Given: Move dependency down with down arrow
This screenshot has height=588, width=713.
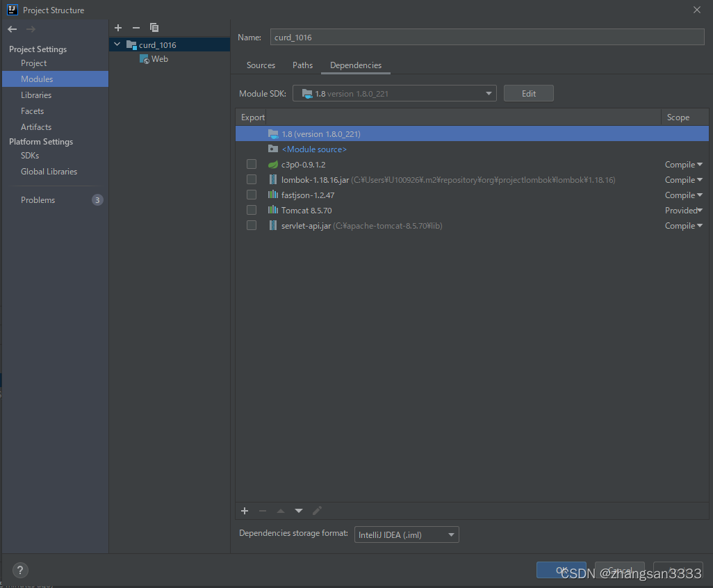Looking at the screenshot, I should pos(299,511).
